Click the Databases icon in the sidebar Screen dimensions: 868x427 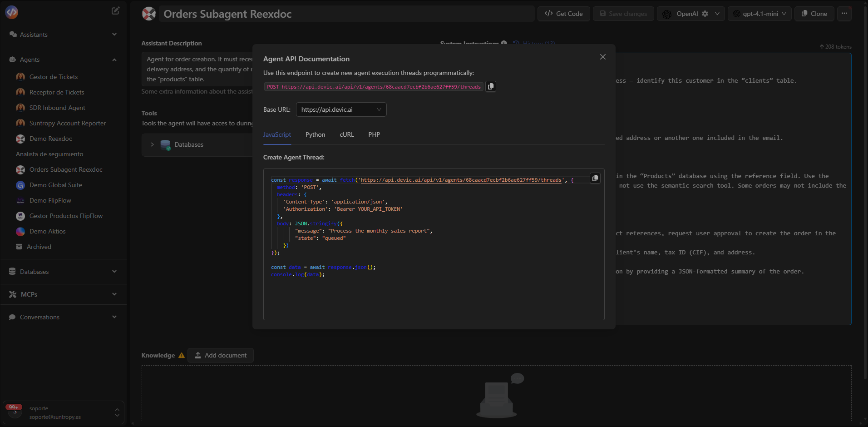[12, 271]
